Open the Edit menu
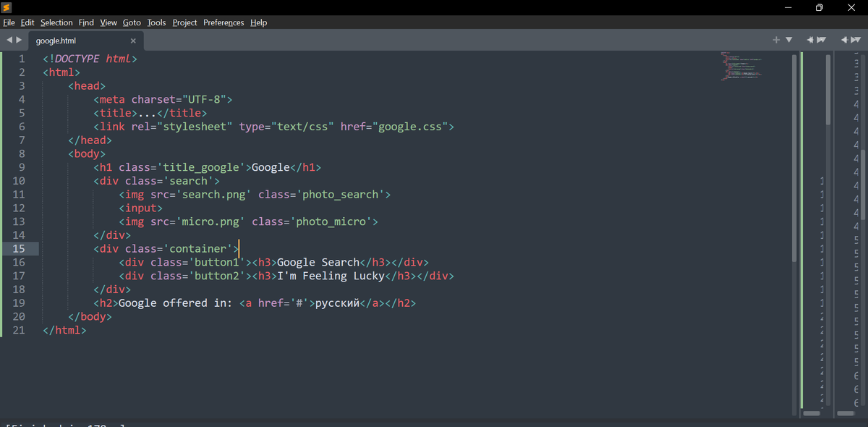 [x=27, y=22]
